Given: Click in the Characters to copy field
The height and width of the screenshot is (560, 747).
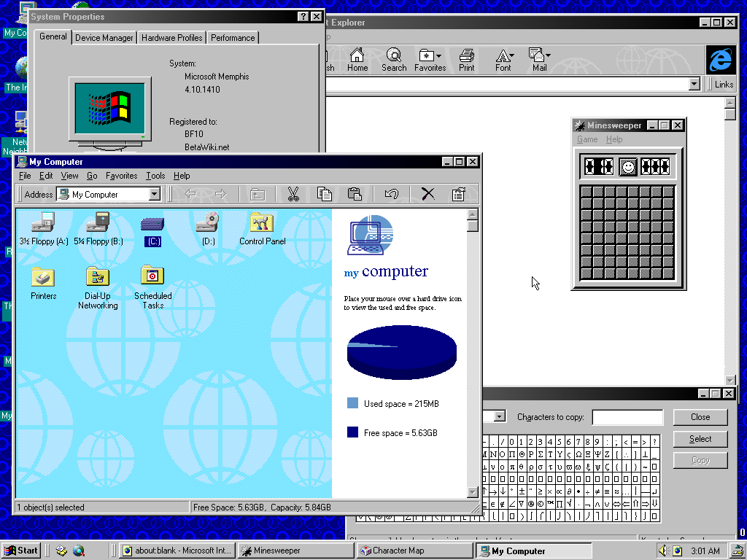Looking at the screenshot, I should tap(627, 417).
